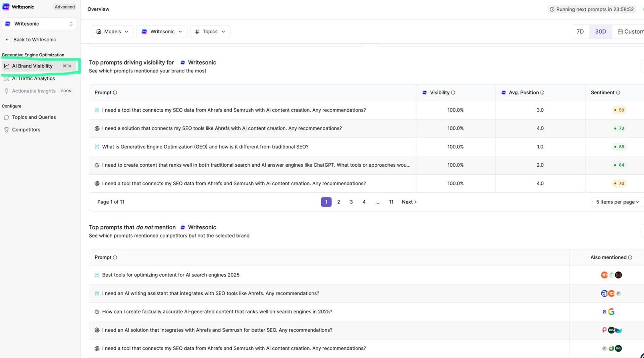
Task: Expand the Writesonic brand filter dropdown
Action: (x=162, y=32)
